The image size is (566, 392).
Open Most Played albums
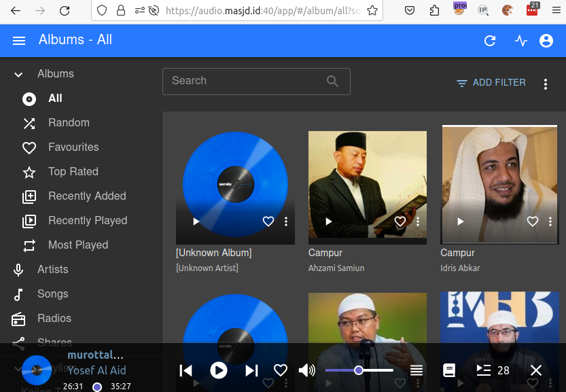[78, 245]
